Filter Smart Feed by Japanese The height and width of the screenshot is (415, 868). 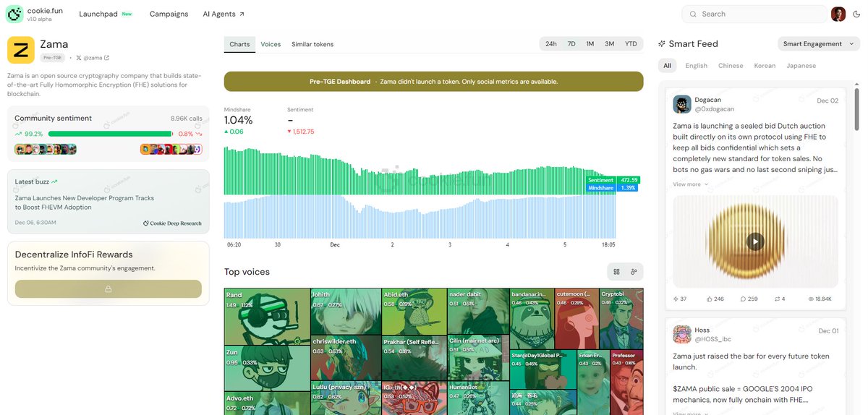point(801,66)
